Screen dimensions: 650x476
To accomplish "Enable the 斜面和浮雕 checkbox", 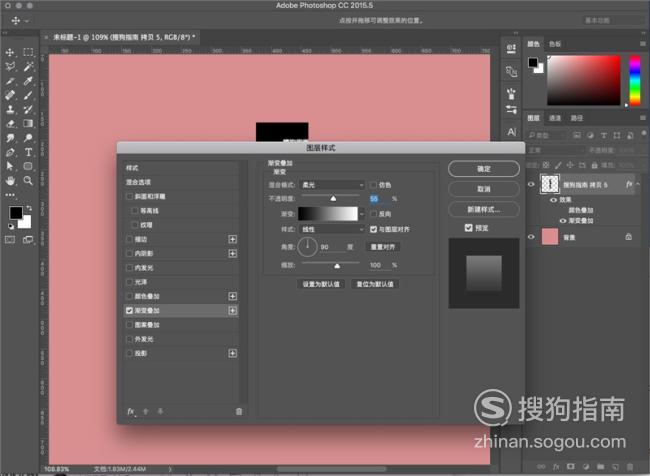I will pyautogui.click(x=129, y=197).
